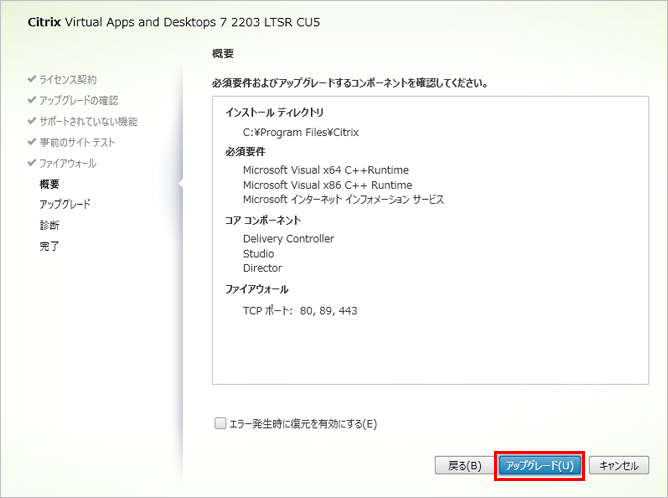Click ファイアウォール heading in summary box
Screen dimensions: 668x498
click(257, 289)
